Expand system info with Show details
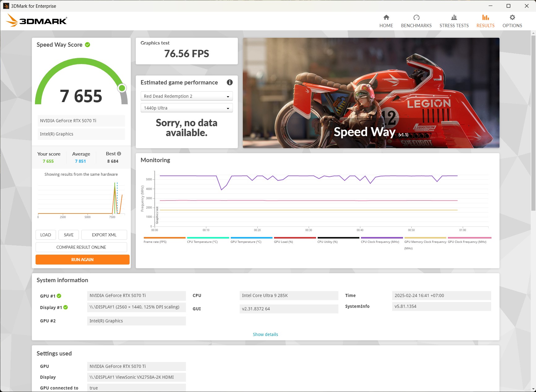The height and width of the screenshot is (392, 536). pos(265,334)
